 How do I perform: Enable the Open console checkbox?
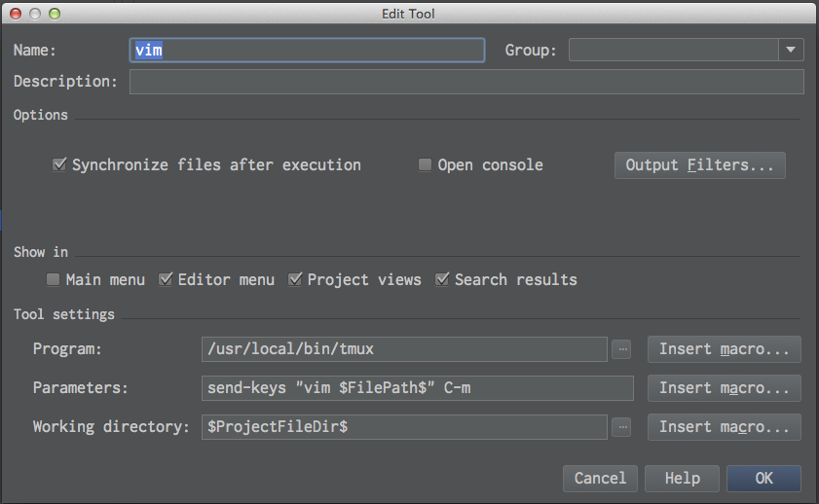coord(425,165)
